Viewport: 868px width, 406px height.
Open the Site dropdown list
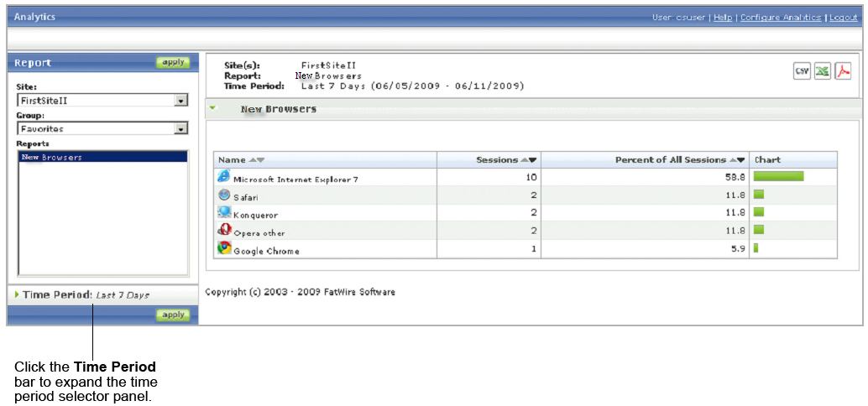tap(180, 101)
